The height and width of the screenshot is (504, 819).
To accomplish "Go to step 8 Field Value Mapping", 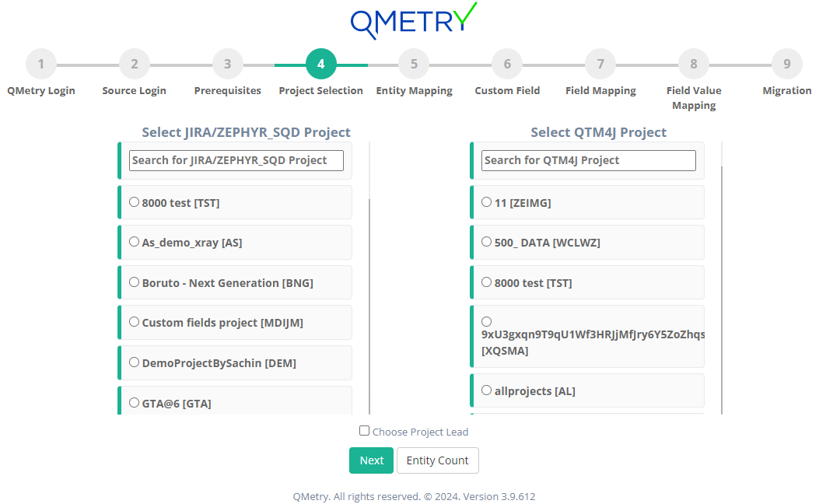I will pos(694,65).
